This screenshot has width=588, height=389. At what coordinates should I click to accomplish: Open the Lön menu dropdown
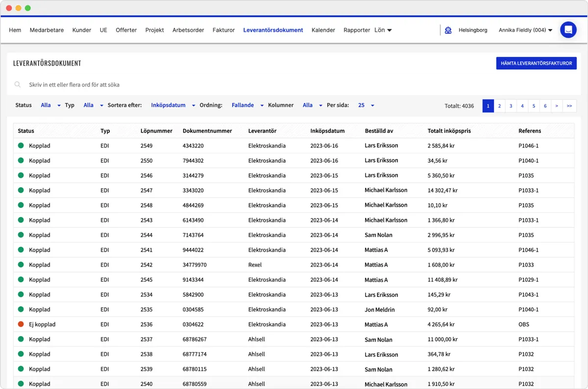[x=383, y=30]
